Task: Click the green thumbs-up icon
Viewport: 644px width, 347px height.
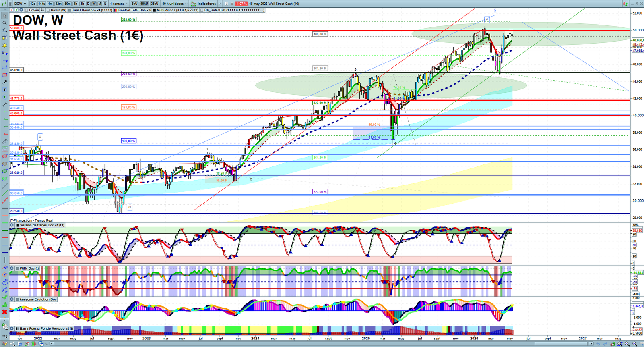Action: (4, 305)
